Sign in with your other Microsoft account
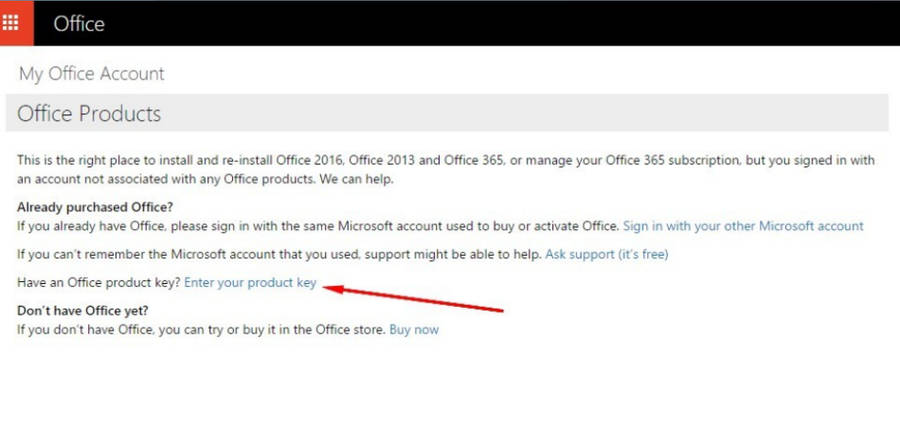900x425 pixels. (743, 226)
